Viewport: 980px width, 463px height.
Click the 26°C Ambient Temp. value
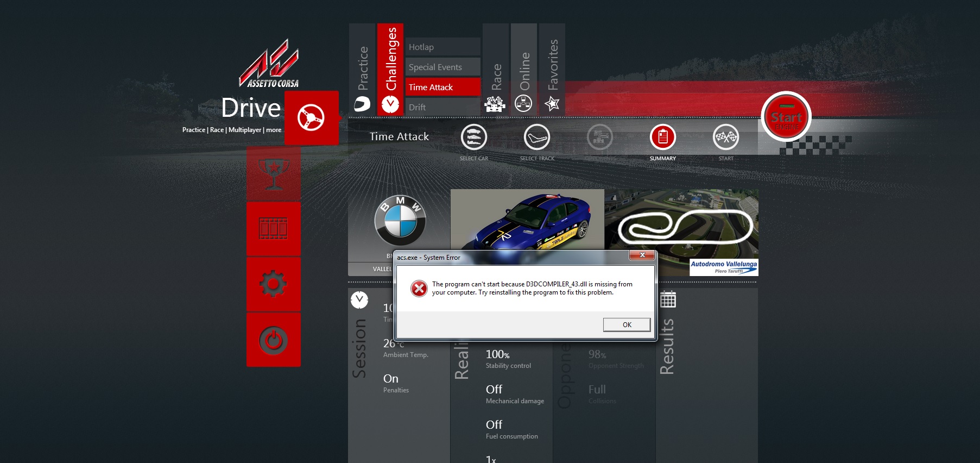[x=394, y=343]
